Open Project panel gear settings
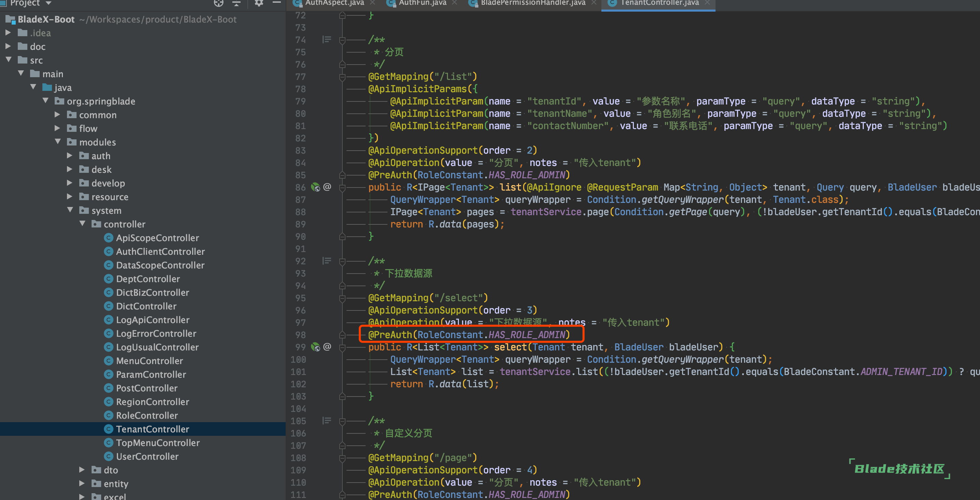 pyautogui.click(x=259, y=3)
